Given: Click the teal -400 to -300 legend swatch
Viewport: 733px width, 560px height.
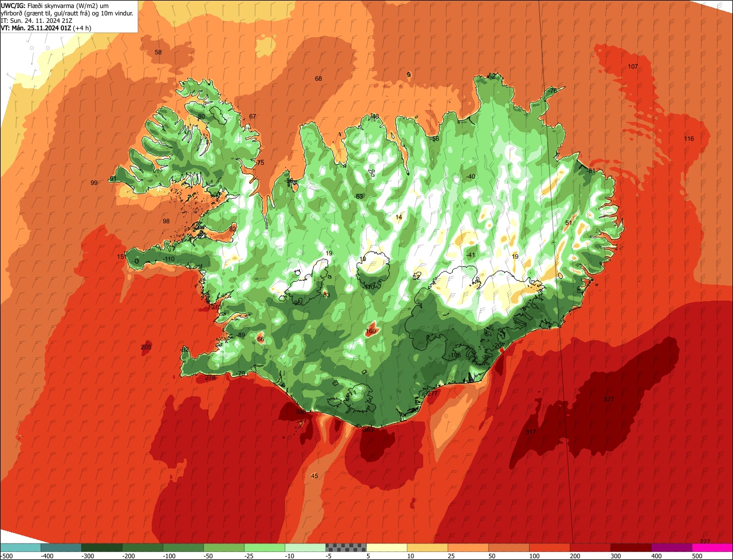Looking at the screenshot, I should coord(61,547).
